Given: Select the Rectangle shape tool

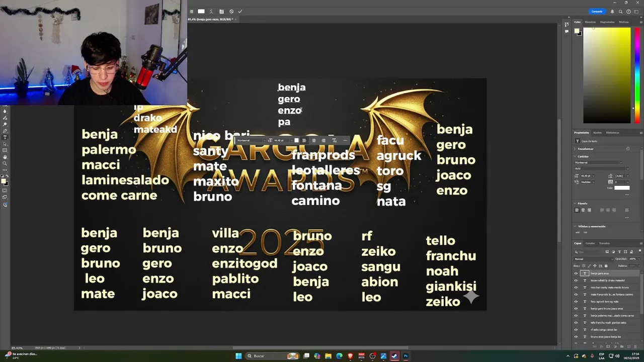Looking at the screenshot, I should tap(5, 150).
